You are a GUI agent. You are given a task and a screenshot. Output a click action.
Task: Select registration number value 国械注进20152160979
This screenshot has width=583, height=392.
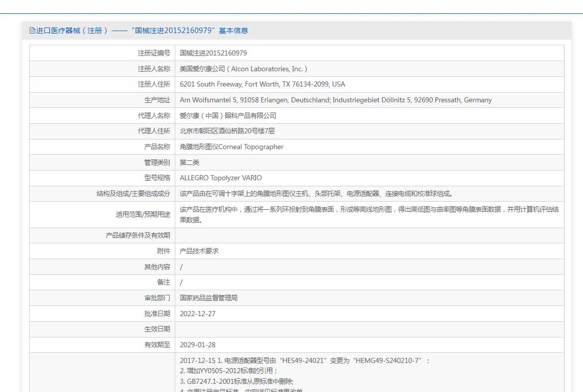point(214,53)
